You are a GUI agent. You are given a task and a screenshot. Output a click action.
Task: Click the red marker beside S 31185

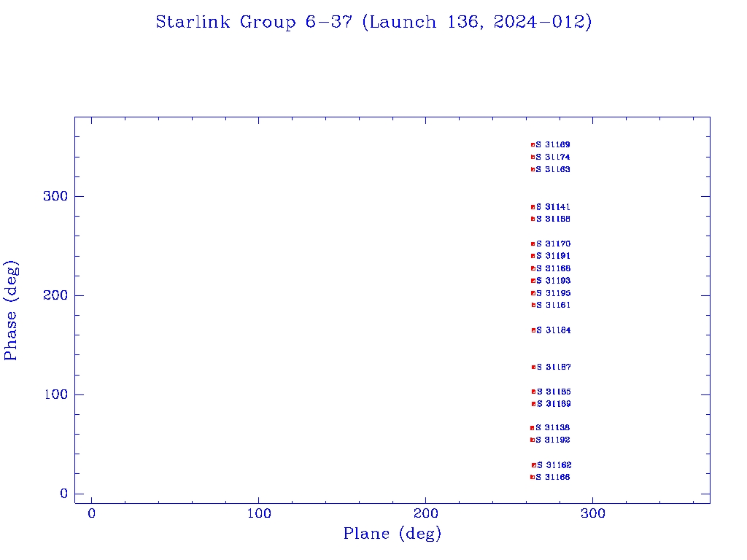pos(533,392)
